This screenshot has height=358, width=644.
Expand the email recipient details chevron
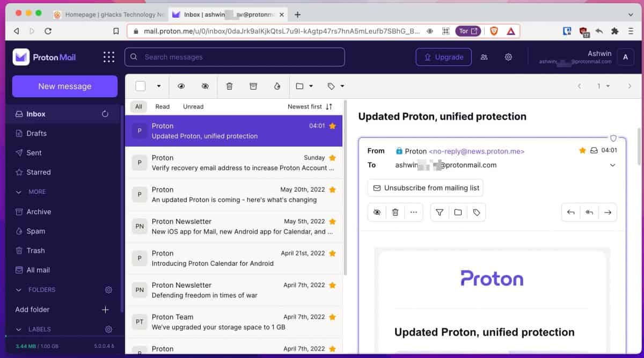[x=612, y=165]
